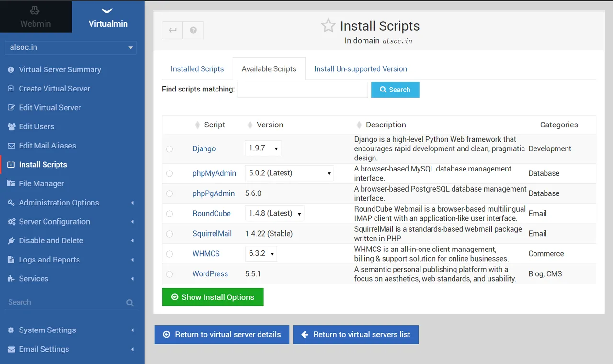This screenshot has width=613, height=364.
Task: Expand the Administration Options submenu arrow
Action: [132, 203]
